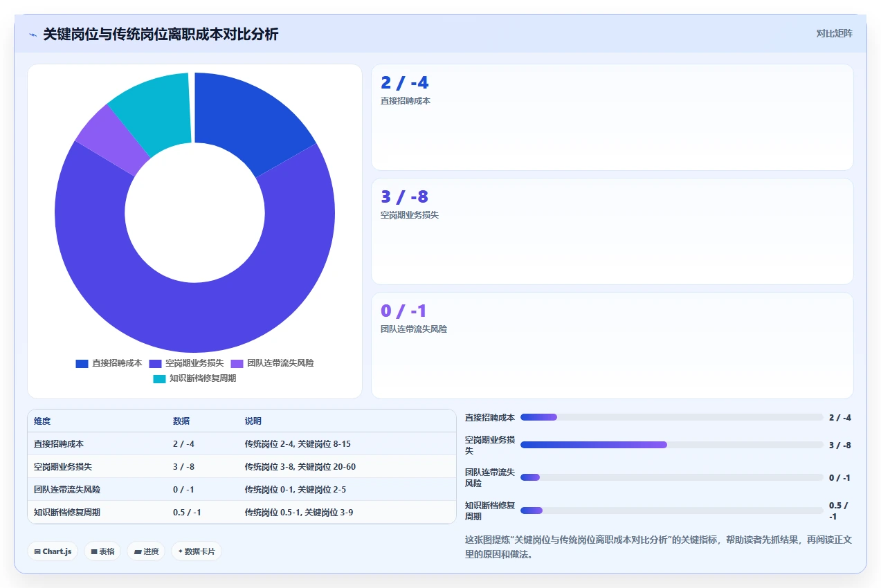Image resolution: width=881 pixels, height=588 pixels.
Task: Toggle 团队连带流失风险 legend swatch
Action: tap(237, 363)
